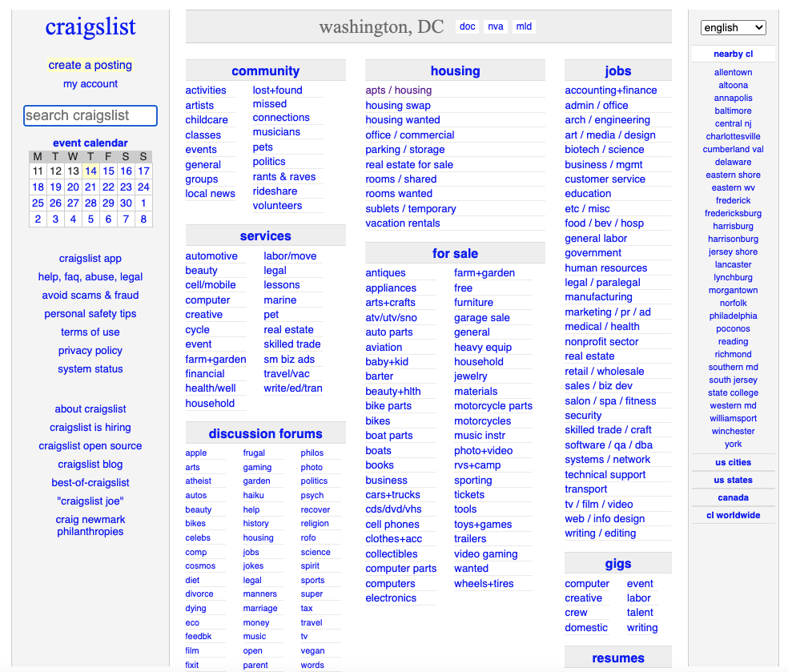Open the housing section heading

(455, 70)
